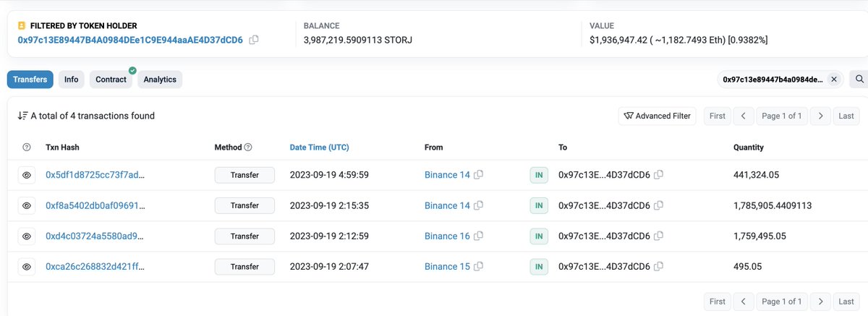Copy the Binance 16 address

coord(478,236)
